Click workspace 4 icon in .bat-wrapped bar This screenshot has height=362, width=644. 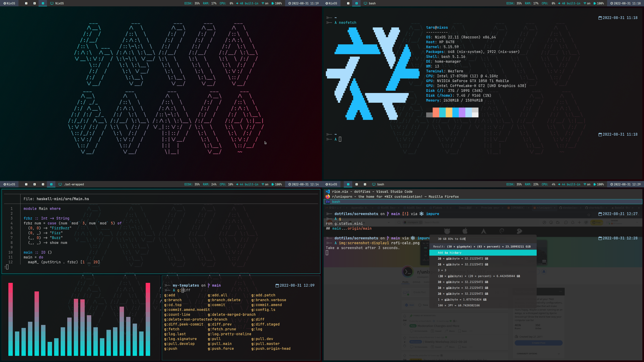(x=51, y=184)
